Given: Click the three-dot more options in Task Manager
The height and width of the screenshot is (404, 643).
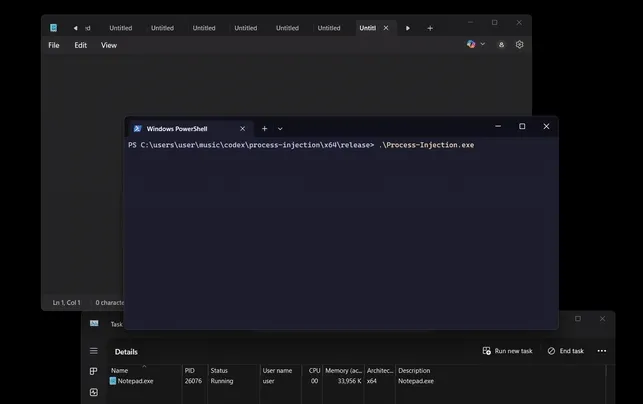Looking at the screenshot, I should 601,351.
